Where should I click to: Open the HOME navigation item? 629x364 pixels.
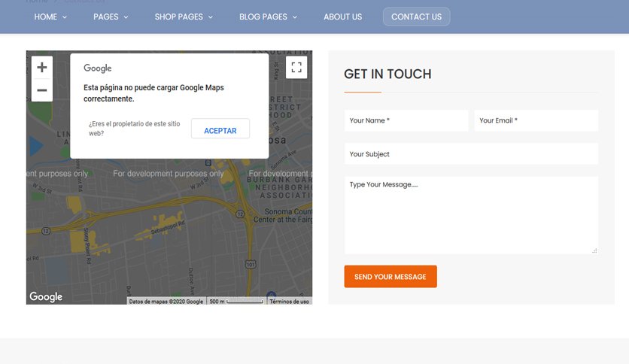(x=45, y=17)
